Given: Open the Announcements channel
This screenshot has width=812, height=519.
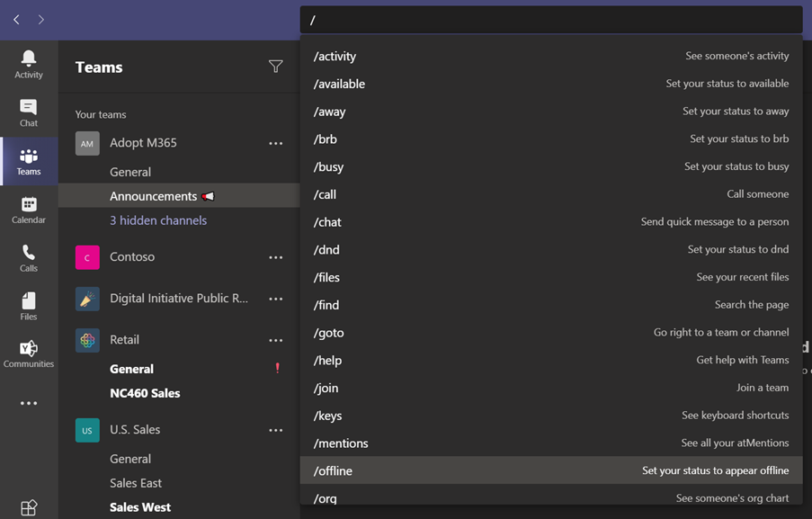Looking at the screenshot, I should point(179,196).
